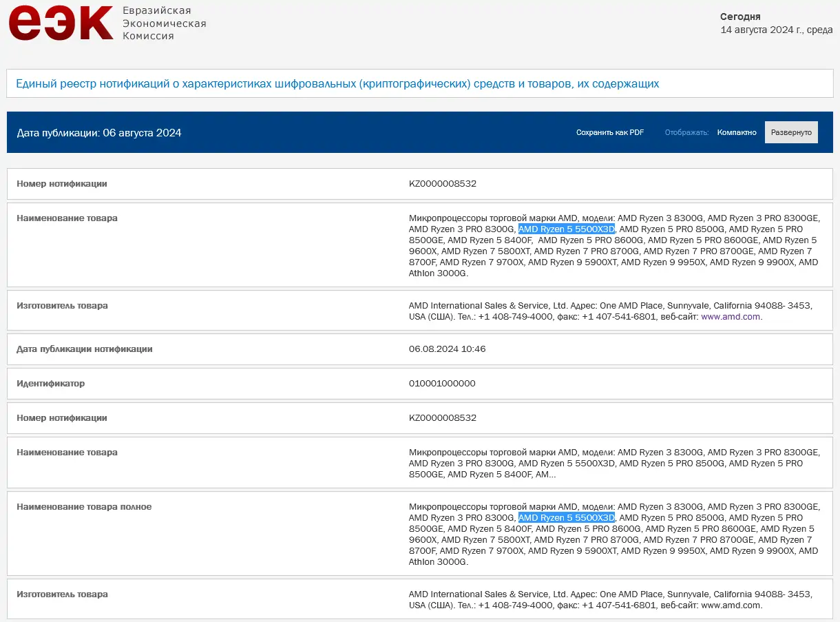Click the ЕЭК logo
The width and height of the screenshot is (840, 622).
(x=61, y=23)
